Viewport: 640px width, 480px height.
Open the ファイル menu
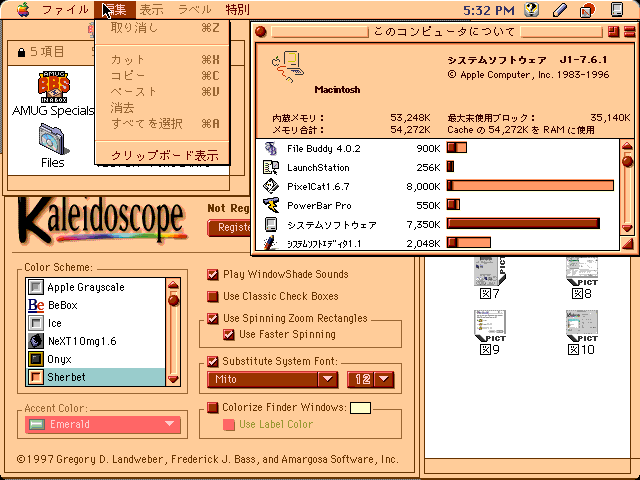[65, 9]
